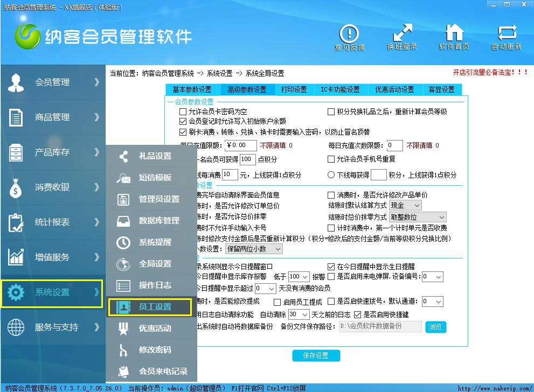This screenshot has height=392, width=534.
Task: Switch to the 打印设置 tab
Action: (x=294, y=90)
